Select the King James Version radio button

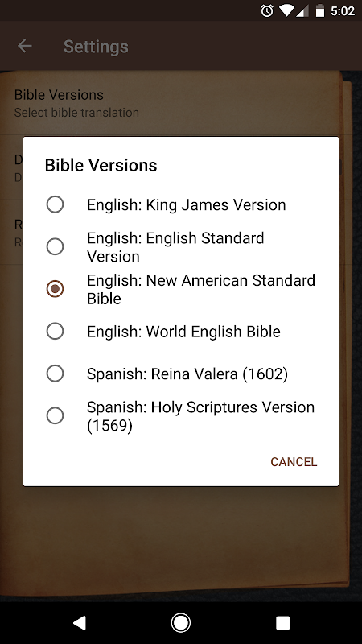pos(55,204)
